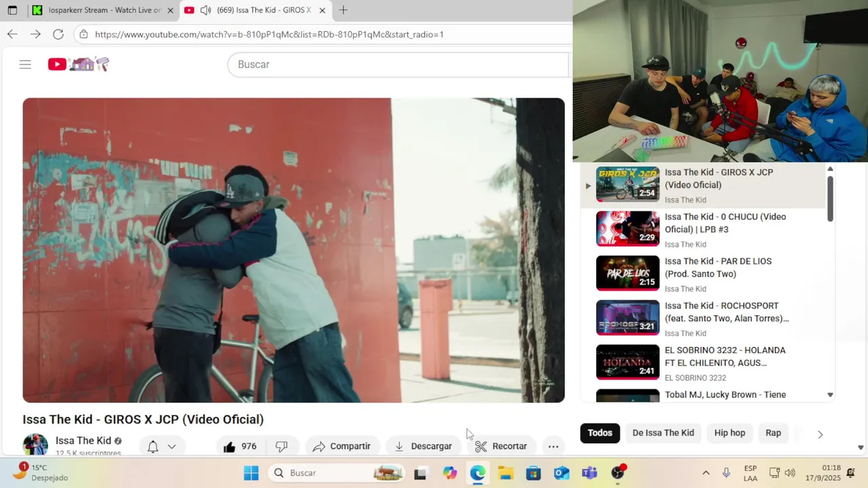The width and height of the screenshot is (868, 488).
Task: Open Issa The Kid channel avatar
Action: (35, 445)
